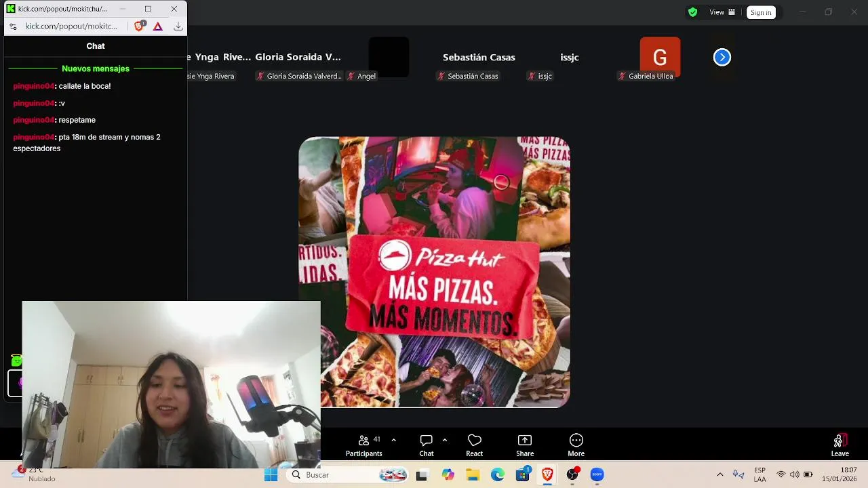
Task: Open the React emoji menu
Action: coord(475,445)
